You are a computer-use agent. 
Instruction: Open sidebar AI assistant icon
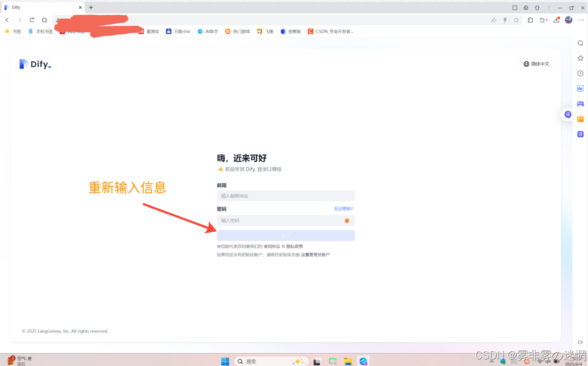click(581, 88)
